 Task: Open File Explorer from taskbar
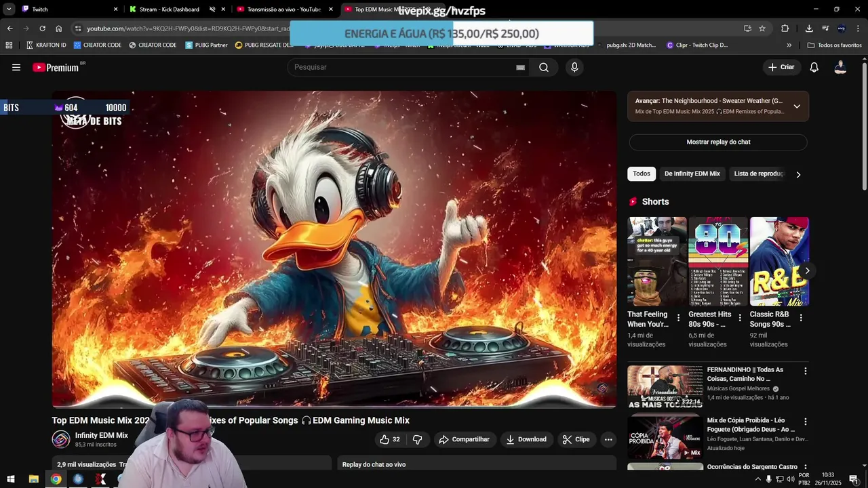point(33,479)
